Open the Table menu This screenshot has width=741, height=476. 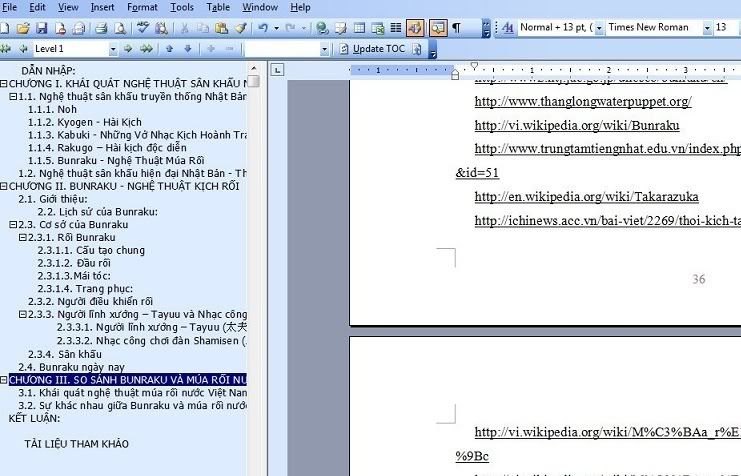[218, 7]
